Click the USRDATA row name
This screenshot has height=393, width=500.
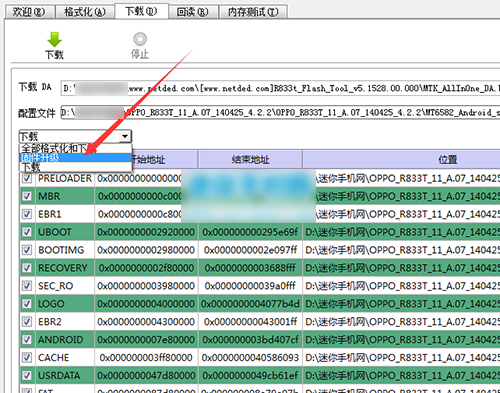59,376
